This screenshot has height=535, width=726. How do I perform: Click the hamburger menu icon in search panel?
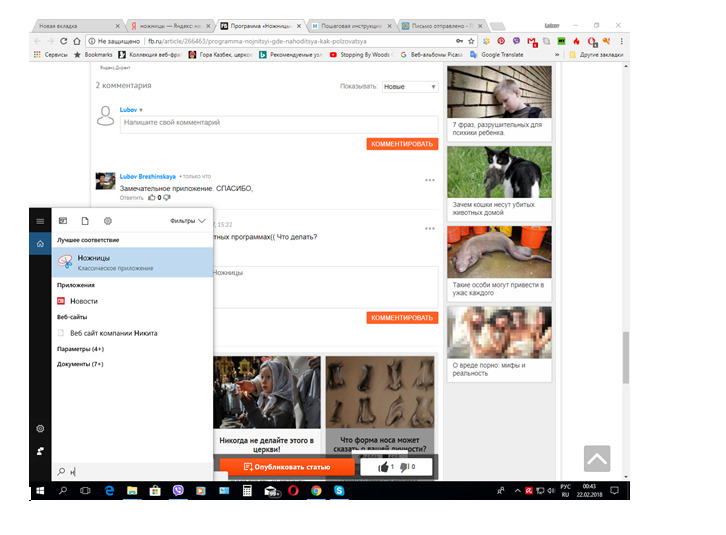tap(40, 221)
